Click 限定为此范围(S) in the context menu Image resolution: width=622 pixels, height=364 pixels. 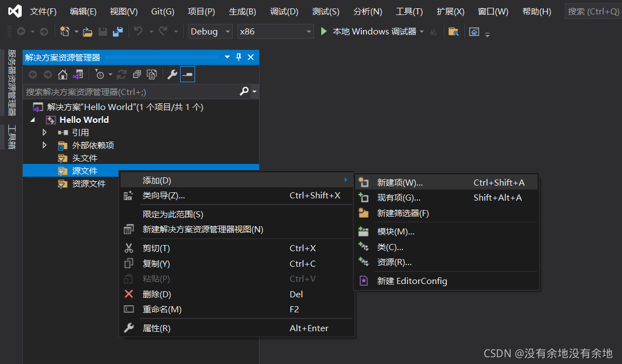click(236, 214)
